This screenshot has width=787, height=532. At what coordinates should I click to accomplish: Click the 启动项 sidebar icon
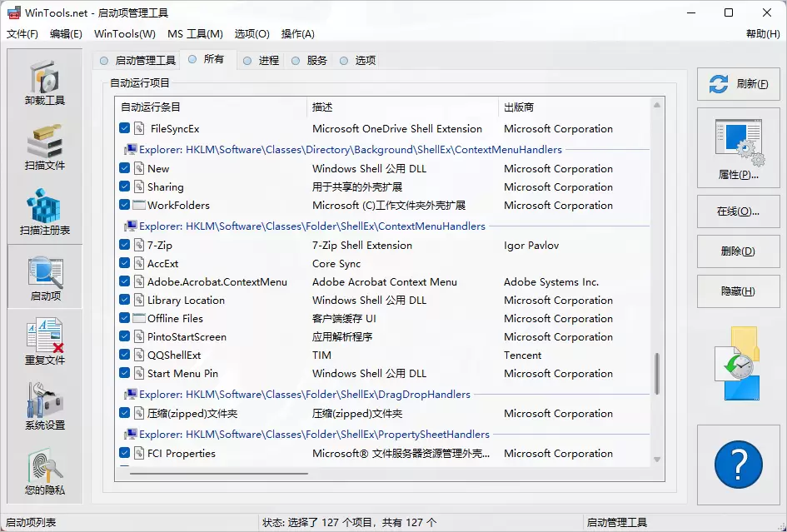[x=43, y=277]
